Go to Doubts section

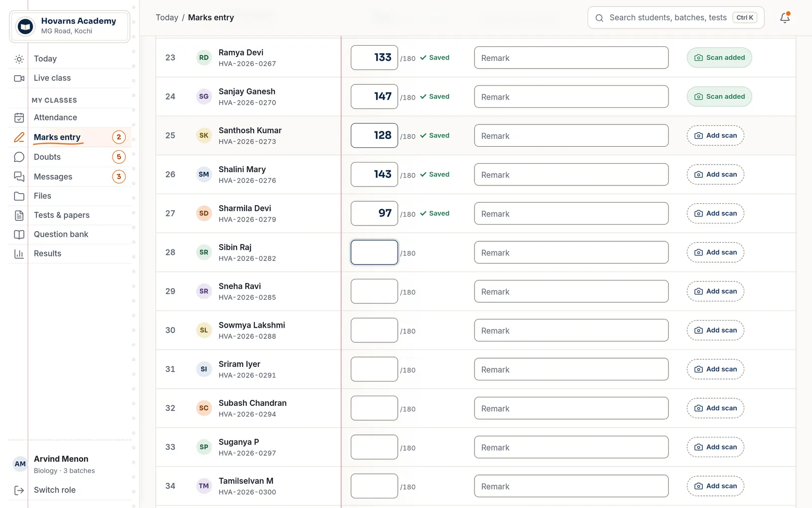point(70,157)
